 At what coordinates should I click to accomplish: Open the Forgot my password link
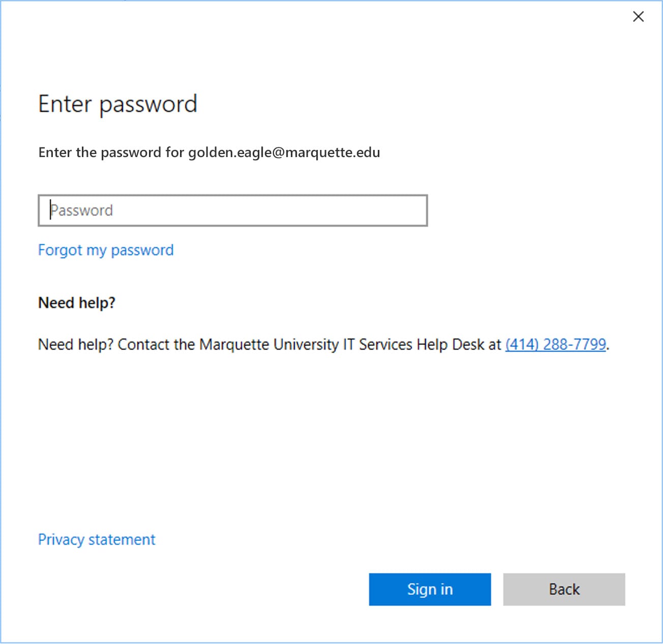pos(106,250)
